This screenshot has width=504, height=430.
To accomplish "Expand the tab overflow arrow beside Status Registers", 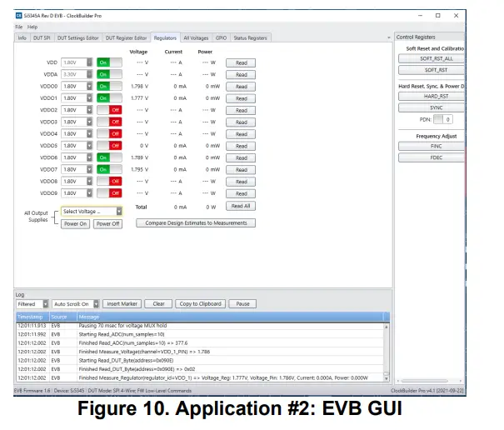I will (x=388, y=37).
